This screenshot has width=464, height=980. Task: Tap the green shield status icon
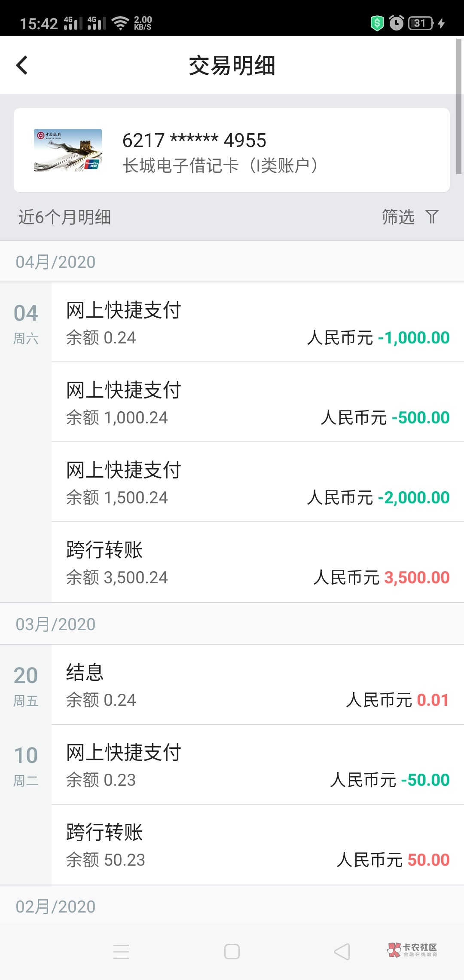click(x=377, y=23)
